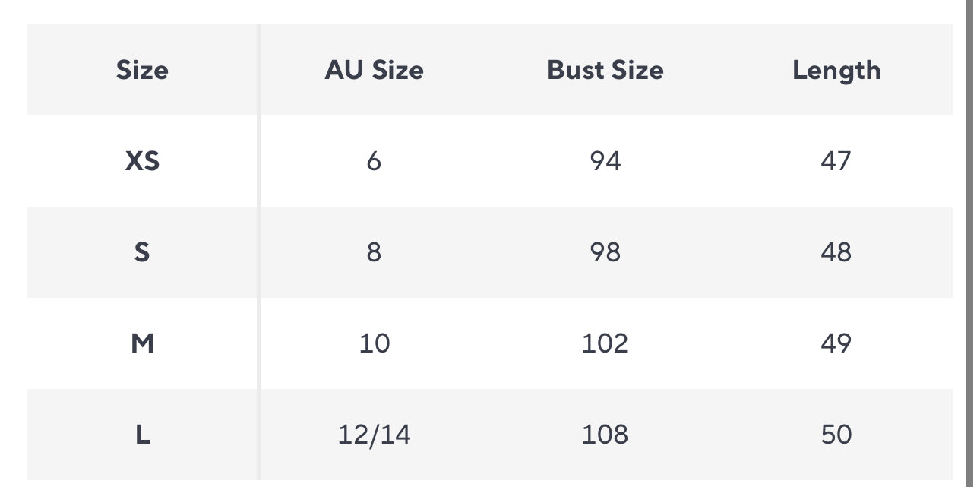Select the S size row label
Viewport: 980px width, 487px height.
142,252
